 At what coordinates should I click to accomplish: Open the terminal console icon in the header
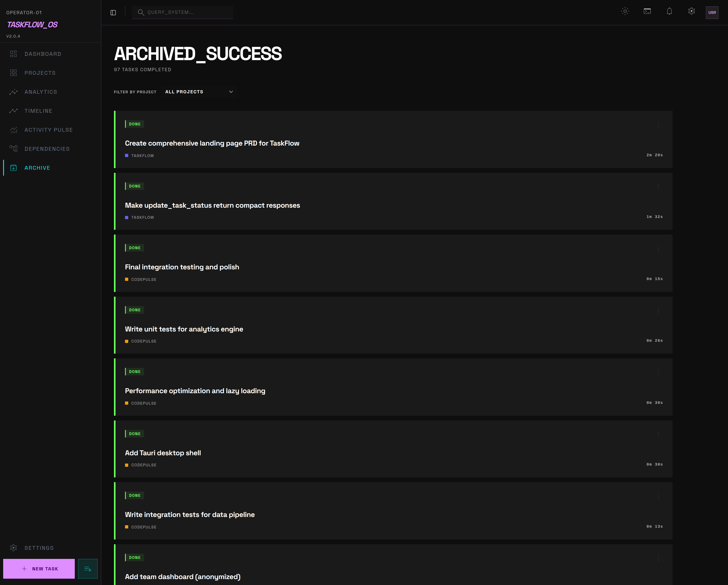pyautogui.click(x=647, y=11)
